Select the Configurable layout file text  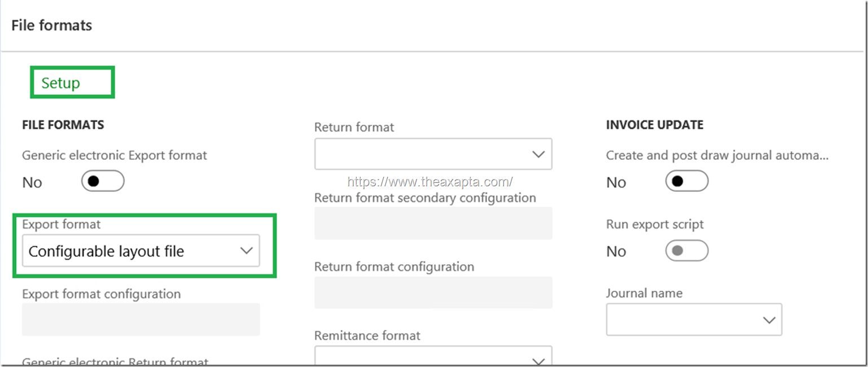click(x=106, y=251)
